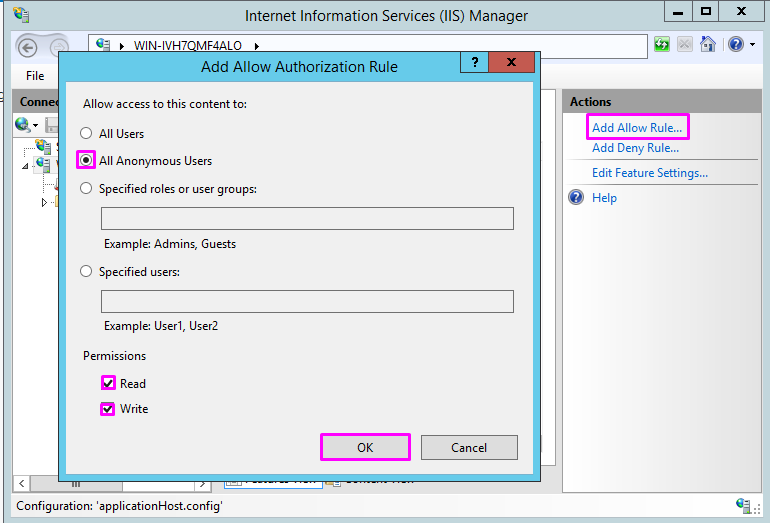Maximize the IIS Manager window
The image size is (770, 523).
click(x=706, y=11)
